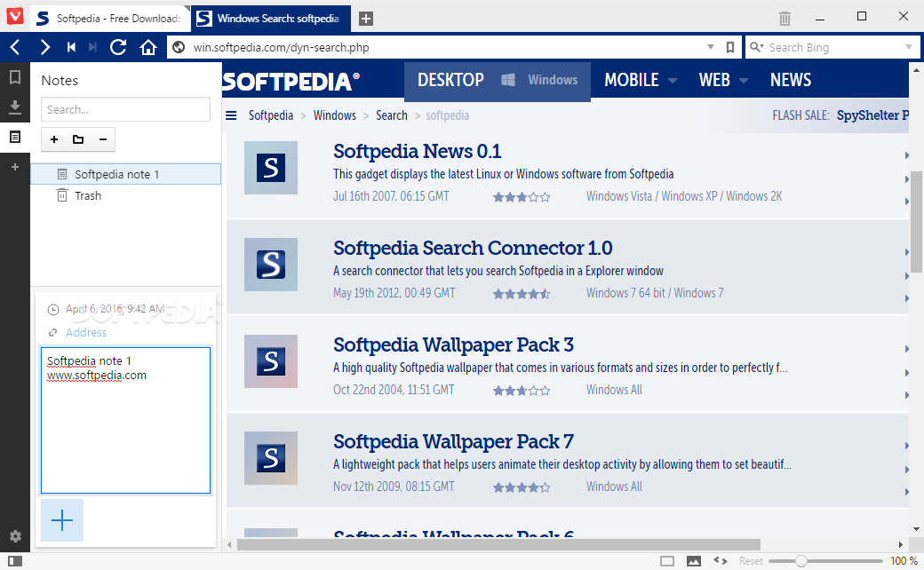Open the Bookmarks panel

(x=15, y=77)
